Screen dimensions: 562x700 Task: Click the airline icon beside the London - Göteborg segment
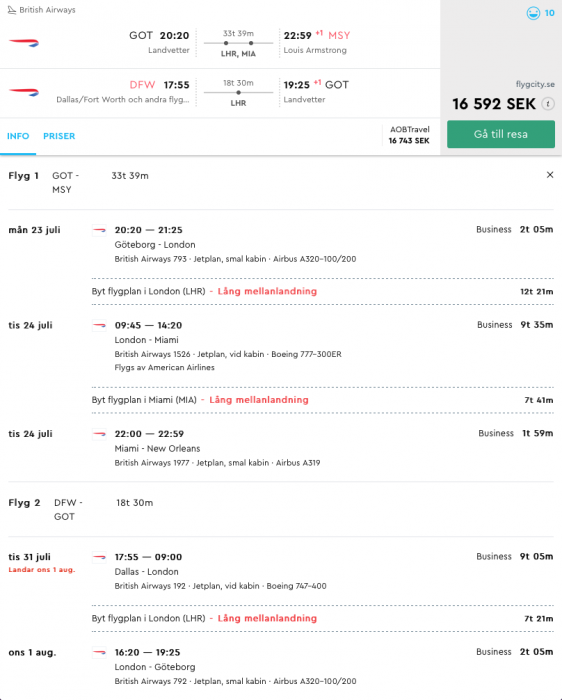click(x=99, y=653)
